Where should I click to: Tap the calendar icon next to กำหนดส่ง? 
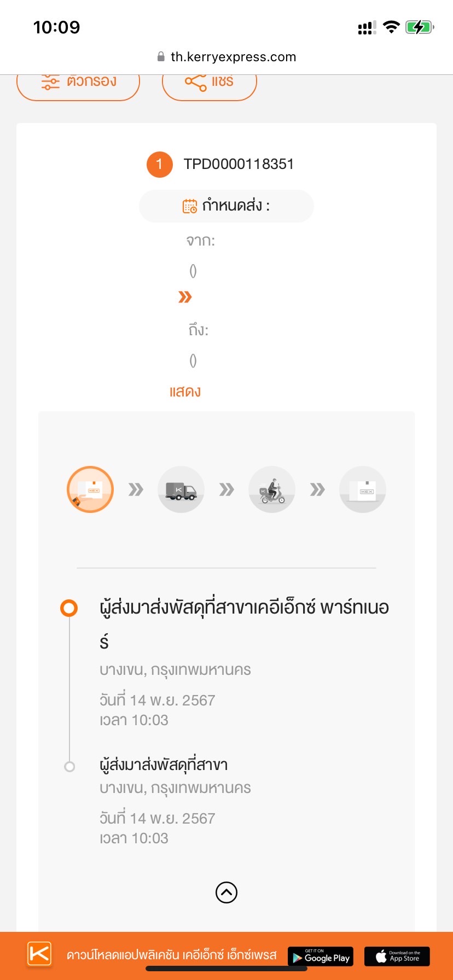click(190, 206)
